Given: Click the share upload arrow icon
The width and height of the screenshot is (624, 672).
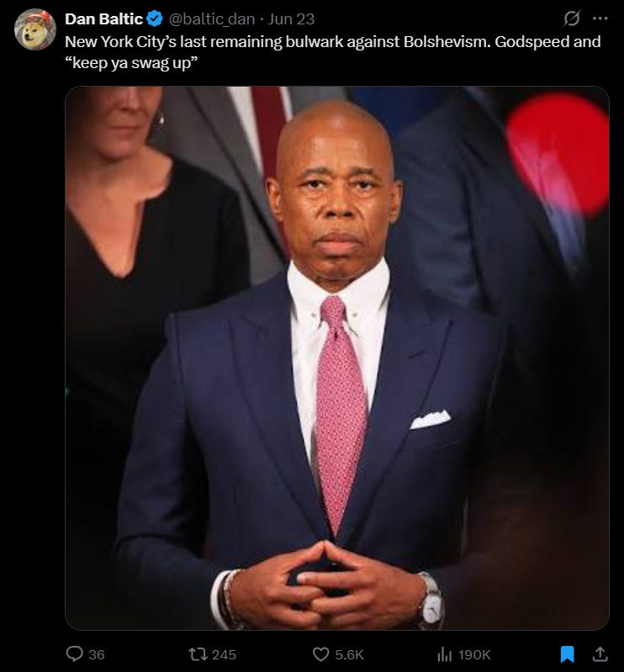Looking at the screenshot, I should click(x=600, y=654).
